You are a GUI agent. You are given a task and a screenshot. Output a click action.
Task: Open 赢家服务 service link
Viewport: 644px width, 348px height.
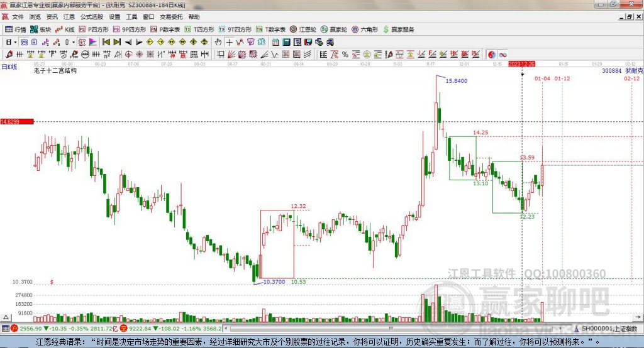coord(398,30)
